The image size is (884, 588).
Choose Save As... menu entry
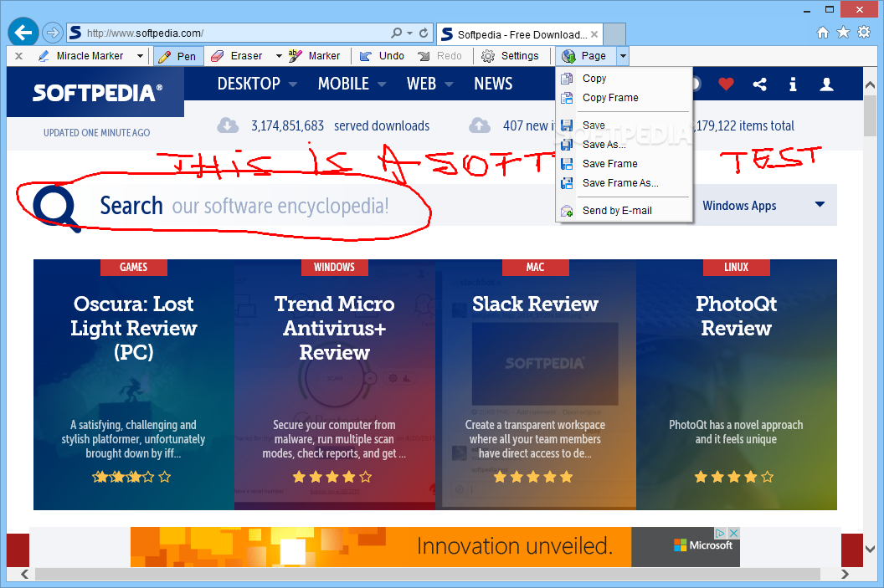(624, 144)
